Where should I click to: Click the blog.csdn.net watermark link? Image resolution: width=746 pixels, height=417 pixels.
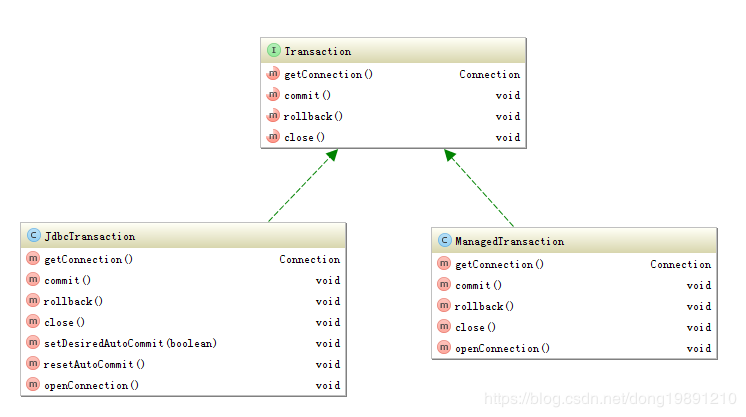pos(610,398)
